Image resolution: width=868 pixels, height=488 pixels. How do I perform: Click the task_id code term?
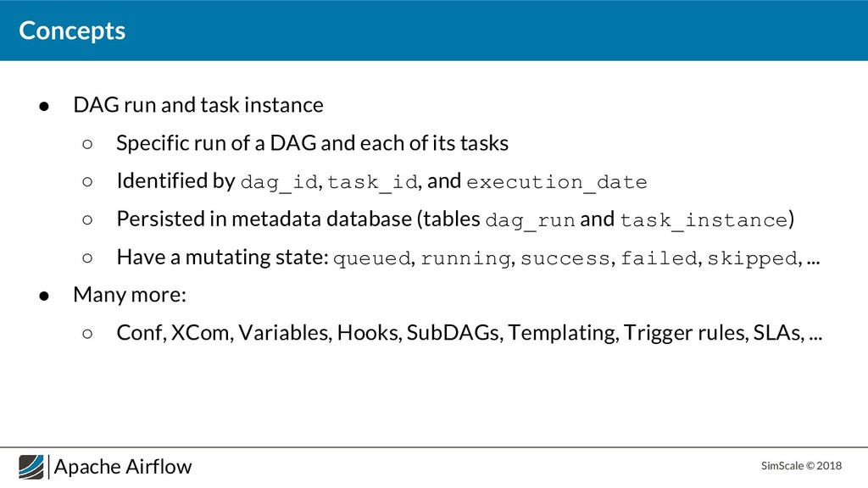[x=373, y=182]
